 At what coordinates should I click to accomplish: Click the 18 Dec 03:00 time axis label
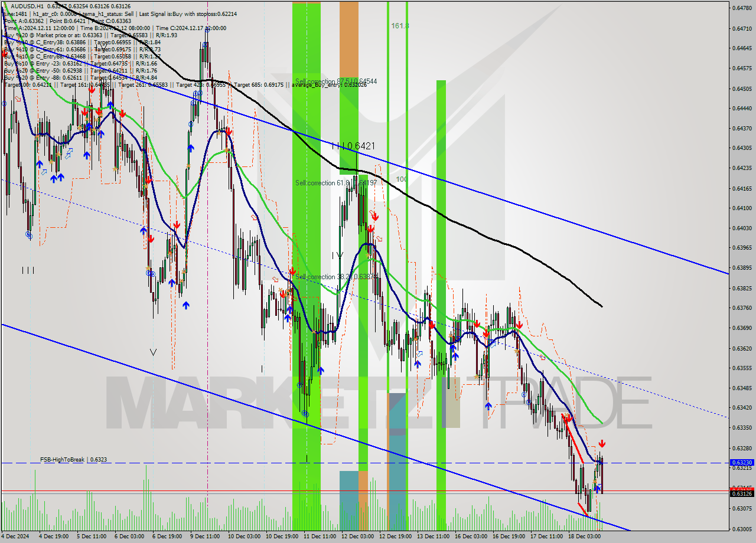[x=584, y=537]
